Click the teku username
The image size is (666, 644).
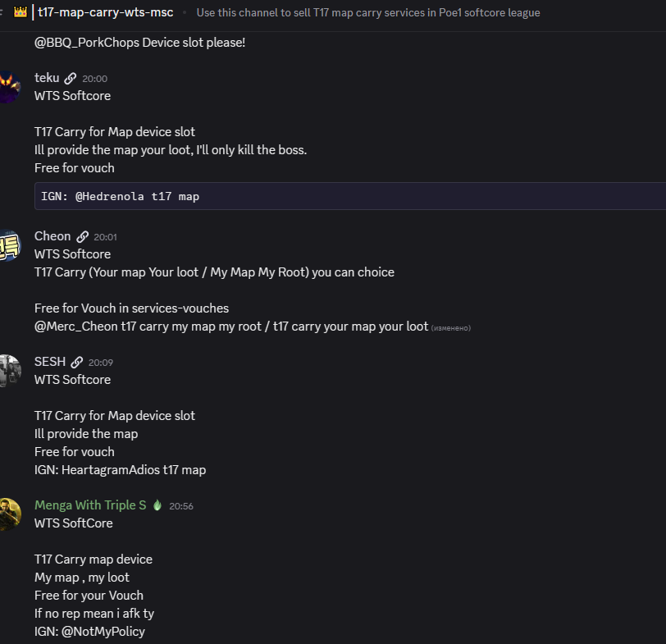[x=47, y=78]
